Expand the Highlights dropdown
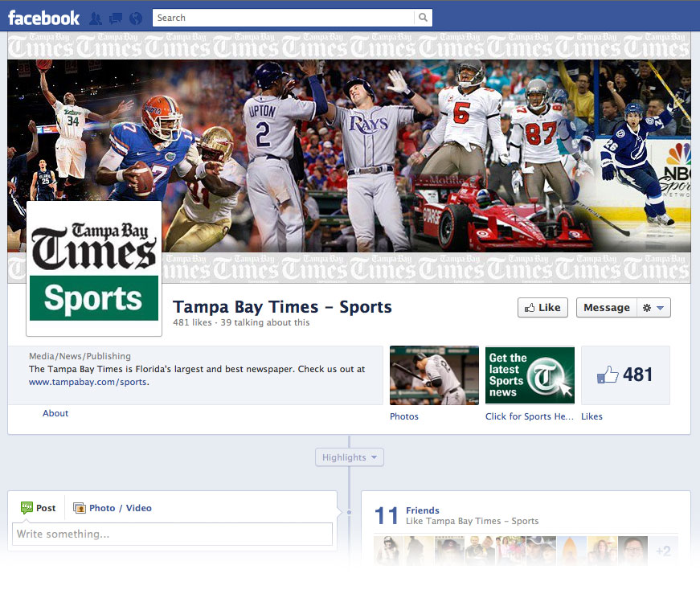 (x=349, y=457)
